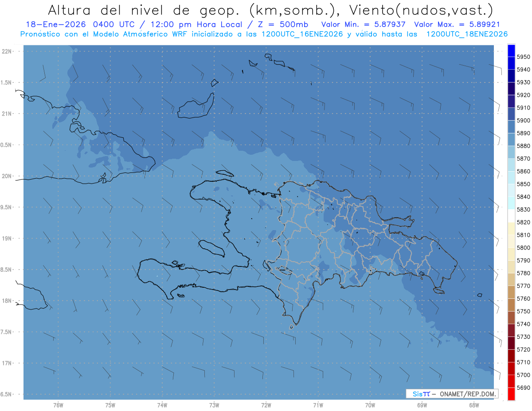The width and height of the screenshot is (532, 411).
Task: Click the '76W' longitude label
Action: [x=58, y=405]
